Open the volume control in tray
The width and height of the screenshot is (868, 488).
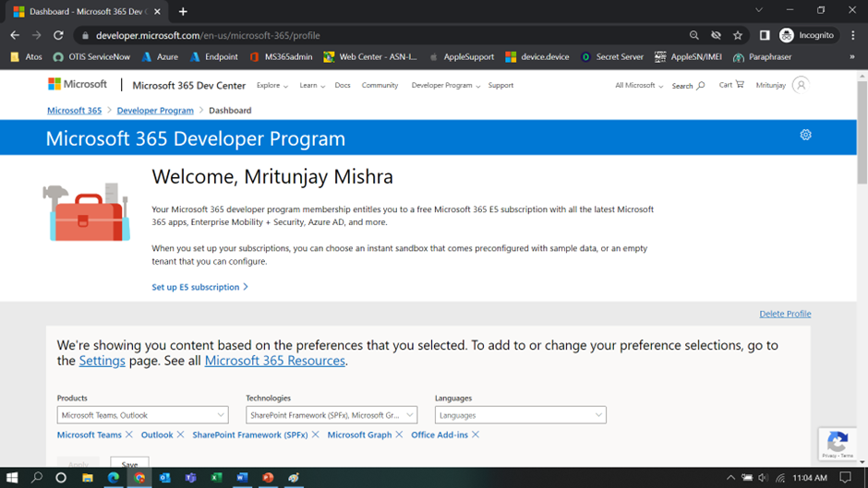pyautogui.click(x=764, y=478)
